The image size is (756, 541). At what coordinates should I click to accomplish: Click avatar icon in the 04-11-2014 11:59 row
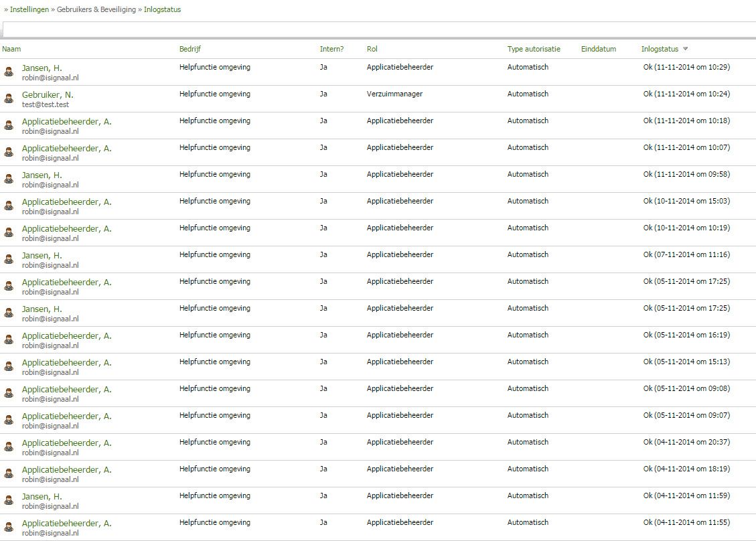pos(9,500)
